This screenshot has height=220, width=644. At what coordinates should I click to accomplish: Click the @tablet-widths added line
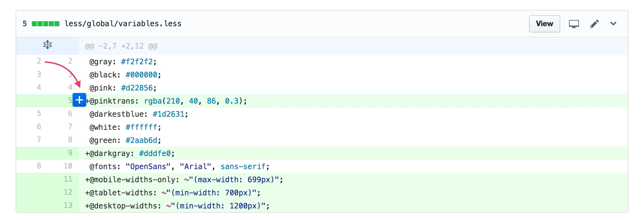tap(173, 193)
